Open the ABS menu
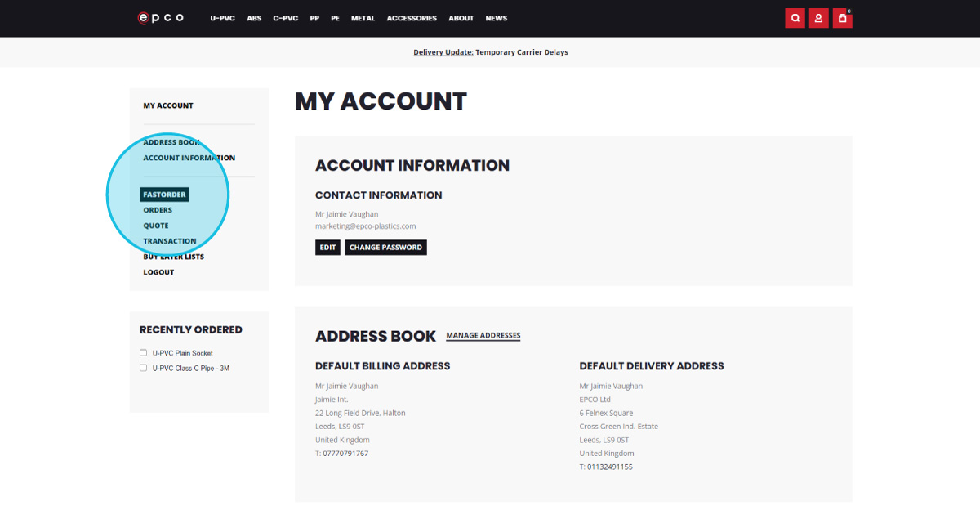This screenshot has height=510, width=980. point(254,18)
